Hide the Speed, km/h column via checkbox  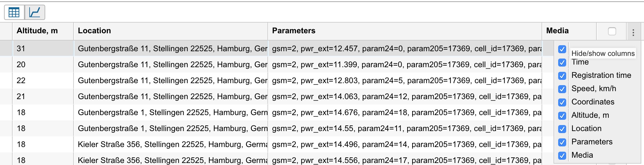point(562,89)
